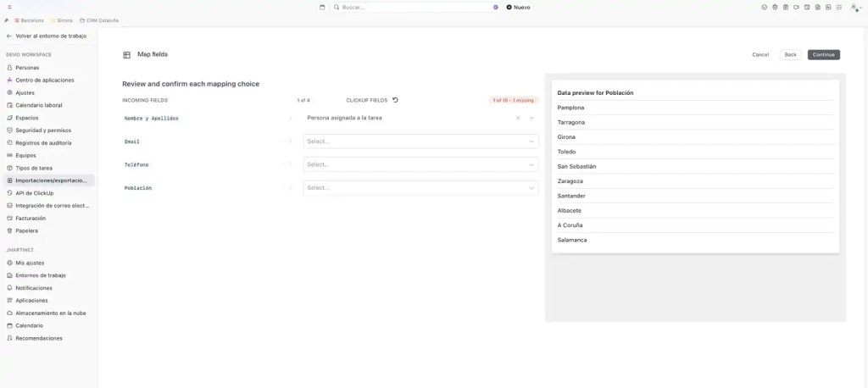Open the notepad icon in top bar
The width and height of the screenshot is (868, 388).
(x=786, y=7)
